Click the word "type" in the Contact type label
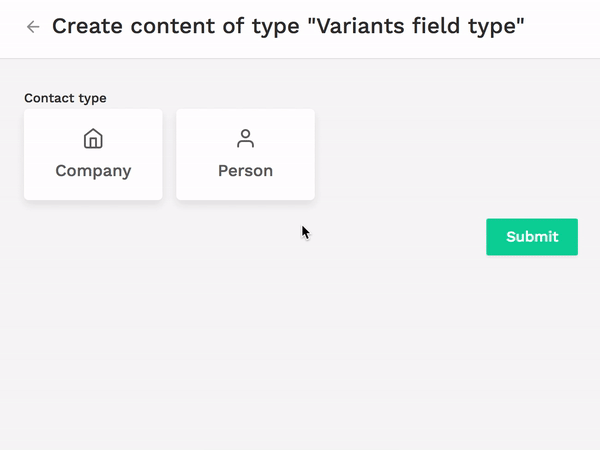The image size is (600, 450). (x=92, y=98)
